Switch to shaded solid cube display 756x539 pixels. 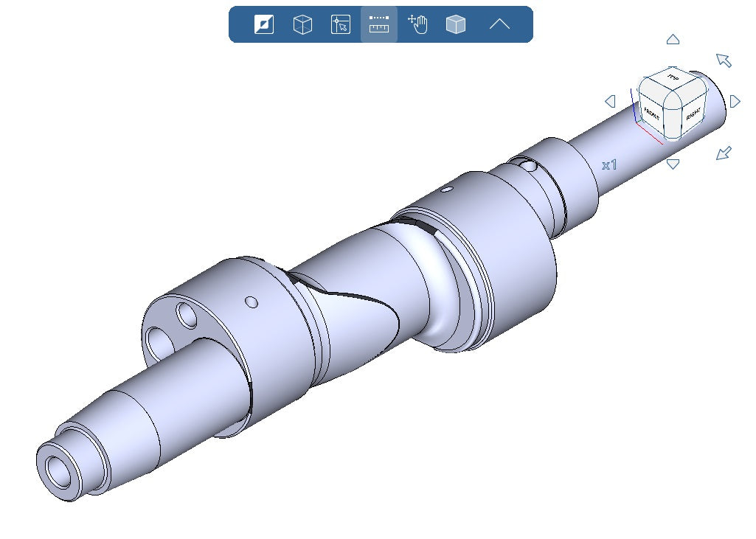point(456,25)
